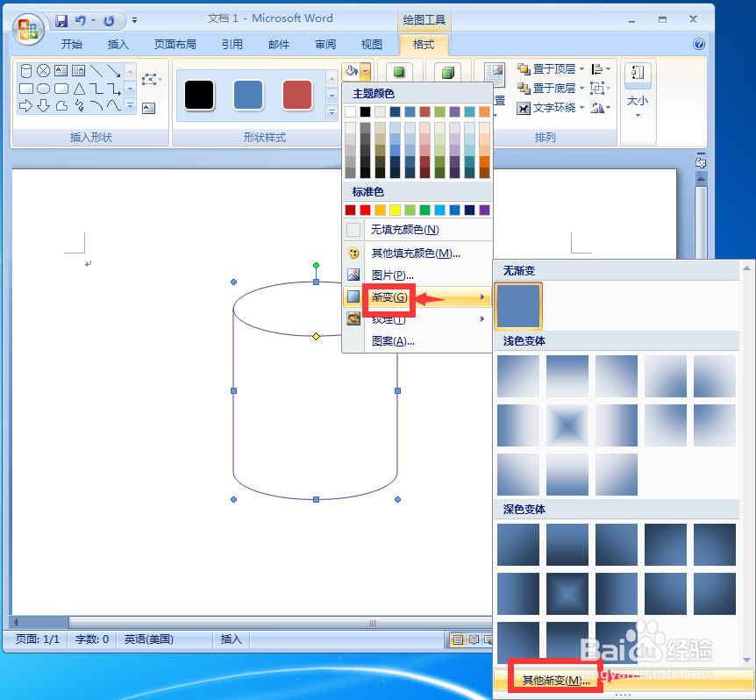This screenshot has height=700, width=756.
Task: Select the oval shape
Action: 43,89
